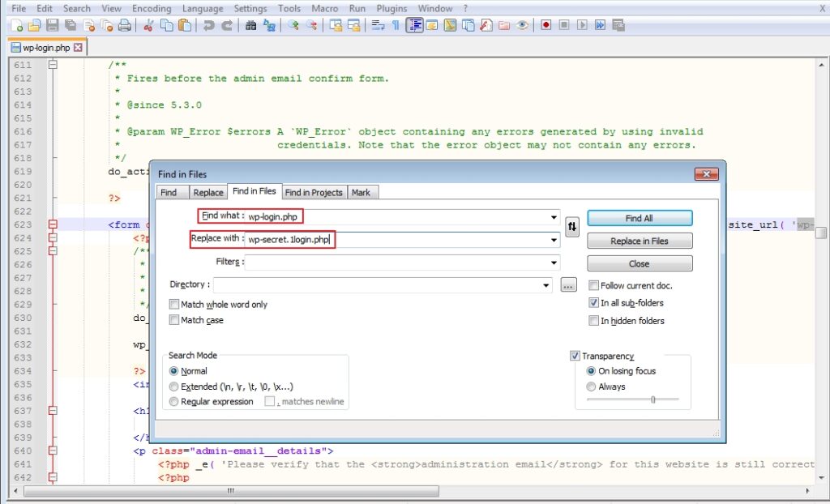Viewport: 830px width, 504px height.
Task: Open the Plugins menu
Action: click(391, 8)
